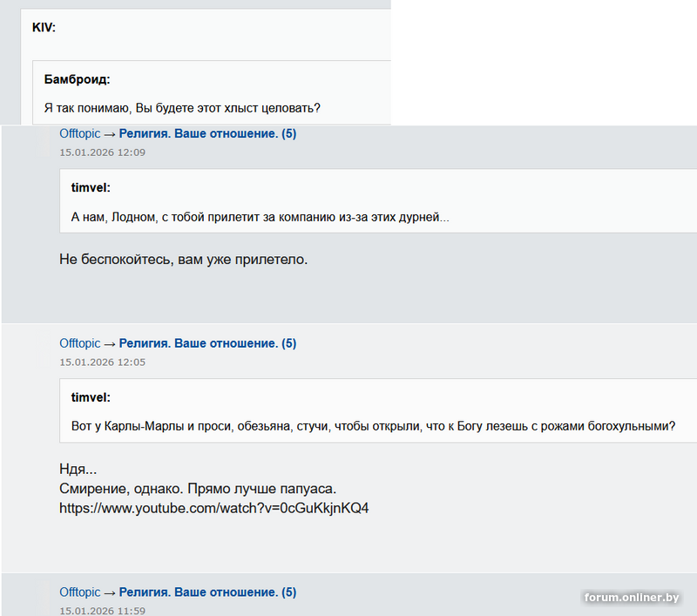Click the quote text starting 'Вот у Карлы-Марлы'

click(373, 426)
